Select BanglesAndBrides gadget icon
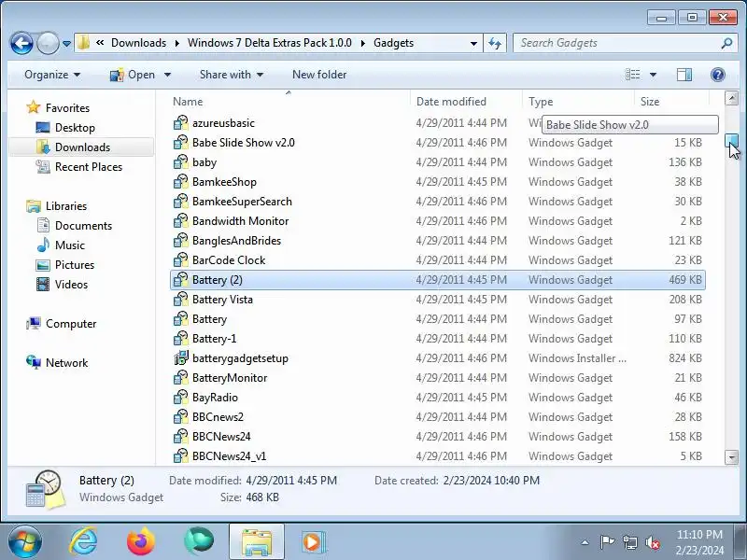The height and width of the screenshot is (560, 747). [x=180, y=241]
